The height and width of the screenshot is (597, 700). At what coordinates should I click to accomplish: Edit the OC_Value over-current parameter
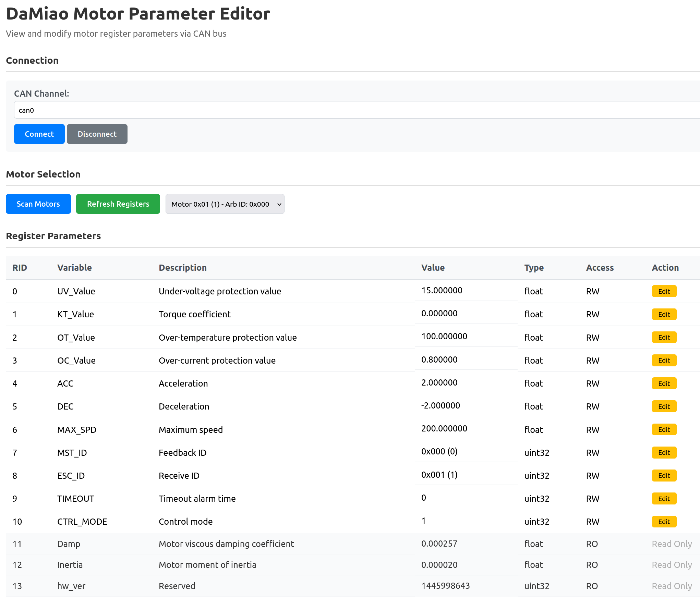click(x=664, y=360)
